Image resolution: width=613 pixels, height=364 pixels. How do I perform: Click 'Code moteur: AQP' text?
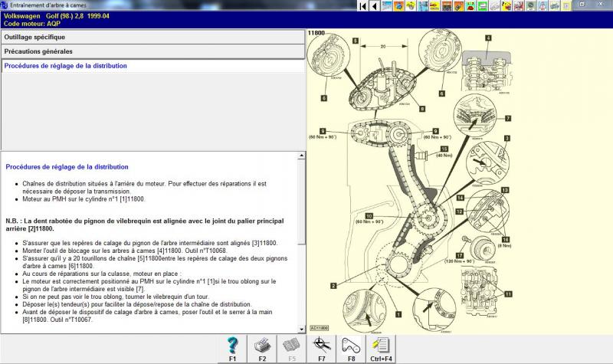[32, 24]
